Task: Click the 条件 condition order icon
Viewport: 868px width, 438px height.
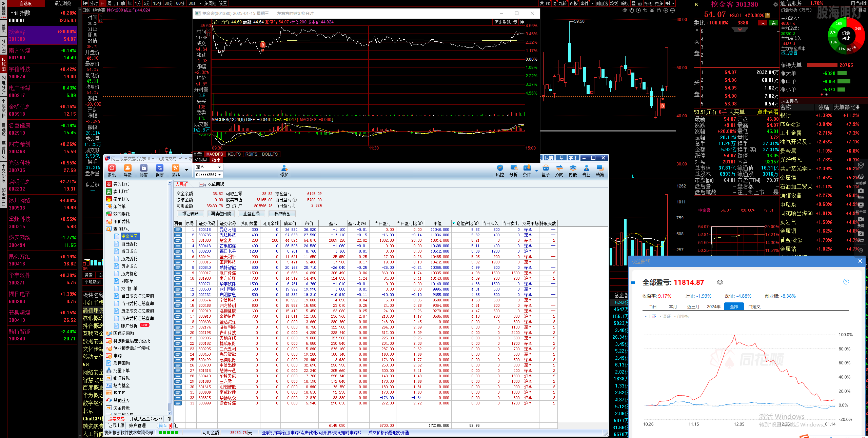Action: pos(527,171)
